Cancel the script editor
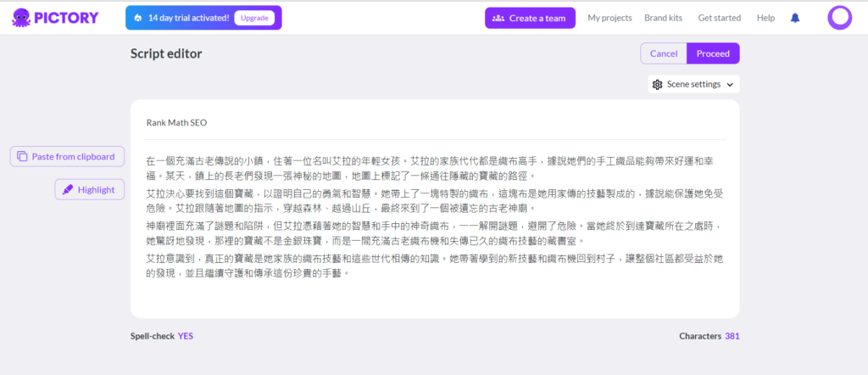 [663, 53]
